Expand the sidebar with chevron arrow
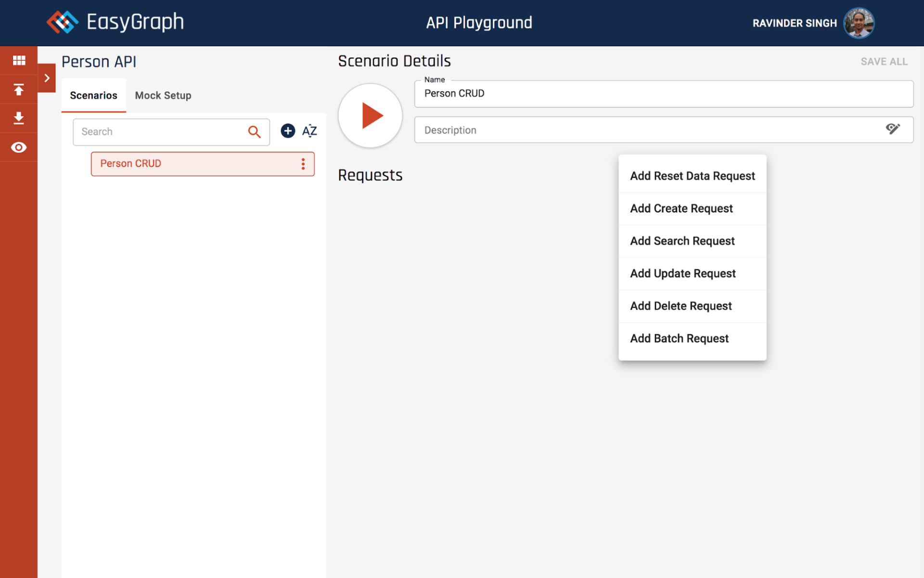The image size is (924, 578). 47,78
